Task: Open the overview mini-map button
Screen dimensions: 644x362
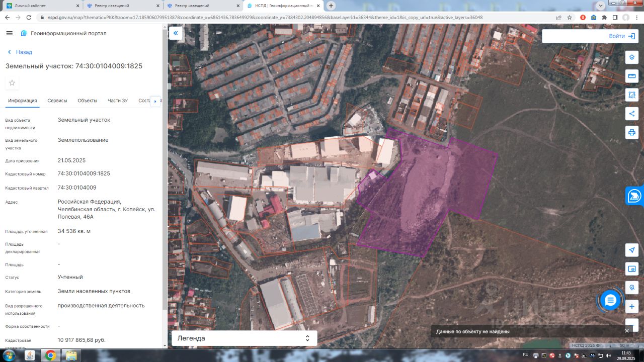Action: tap(632, 269)
